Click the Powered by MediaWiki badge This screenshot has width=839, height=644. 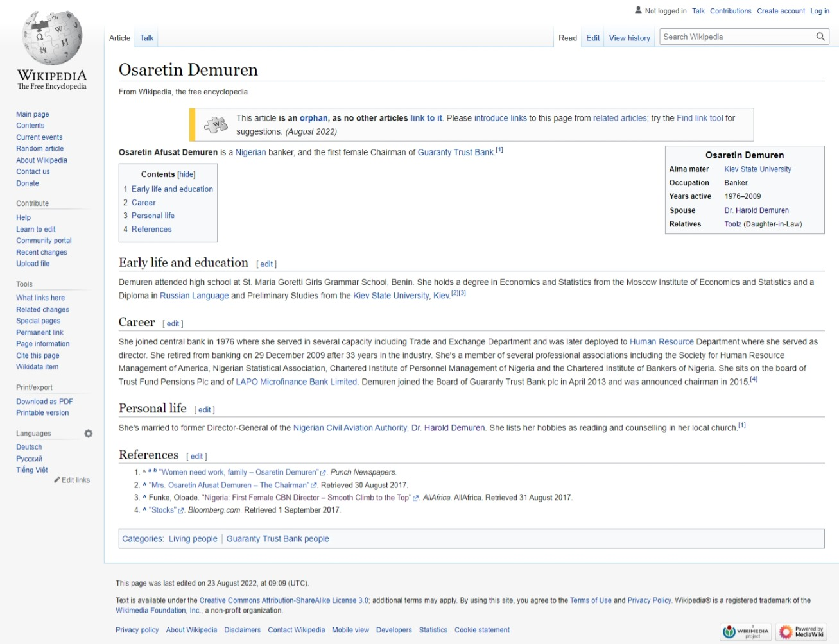801,632
